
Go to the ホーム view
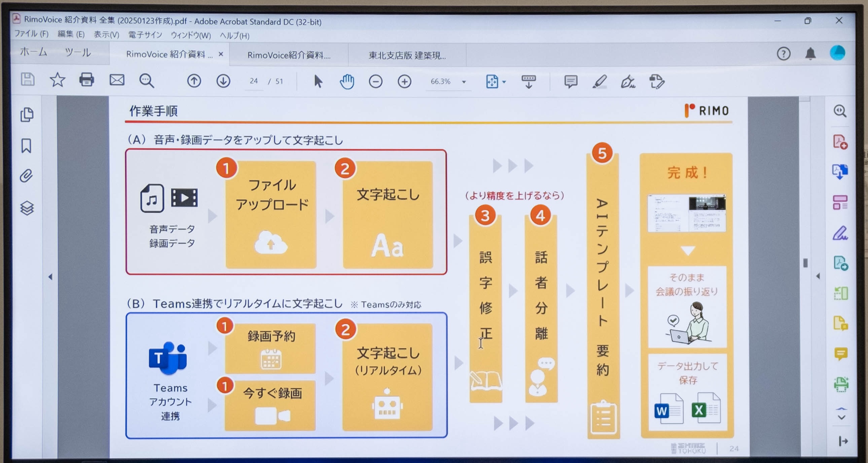coord(33,52)
